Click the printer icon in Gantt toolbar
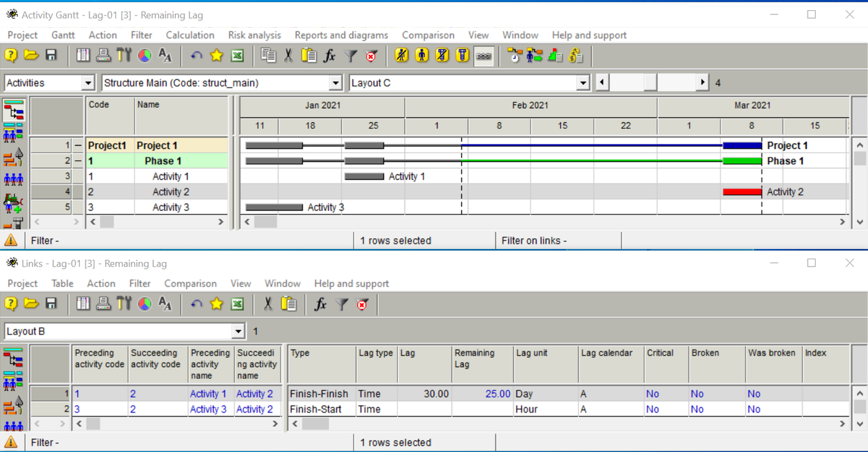The image size is (868, 452). pyautogui.click(x=103, y=56)
